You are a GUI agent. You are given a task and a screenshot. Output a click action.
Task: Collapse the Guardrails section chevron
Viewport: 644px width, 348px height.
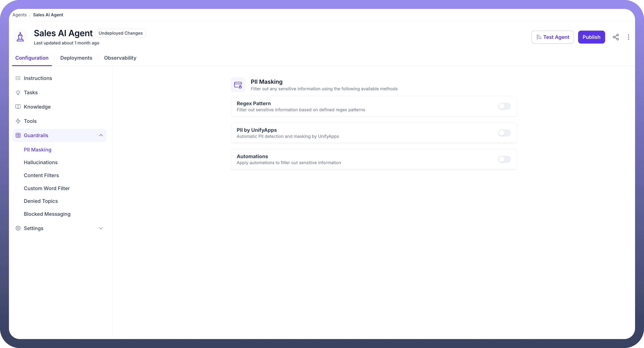pos(101,135)
